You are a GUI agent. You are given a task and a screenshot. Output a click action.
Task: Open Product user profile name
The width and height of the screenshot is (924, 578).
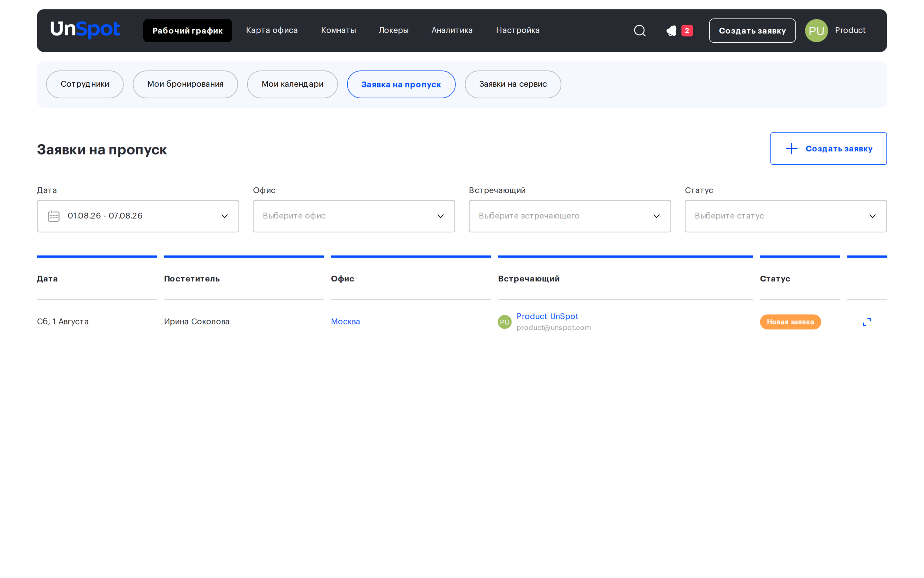pos(850,30)
